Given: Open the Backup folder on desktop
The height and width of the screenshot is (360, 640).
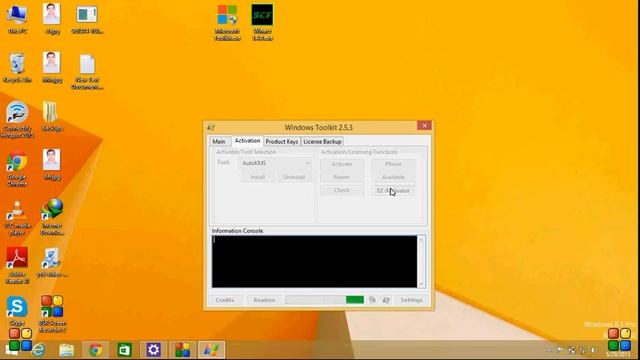Looking at the screenshot, I should (x=51, y=117).
